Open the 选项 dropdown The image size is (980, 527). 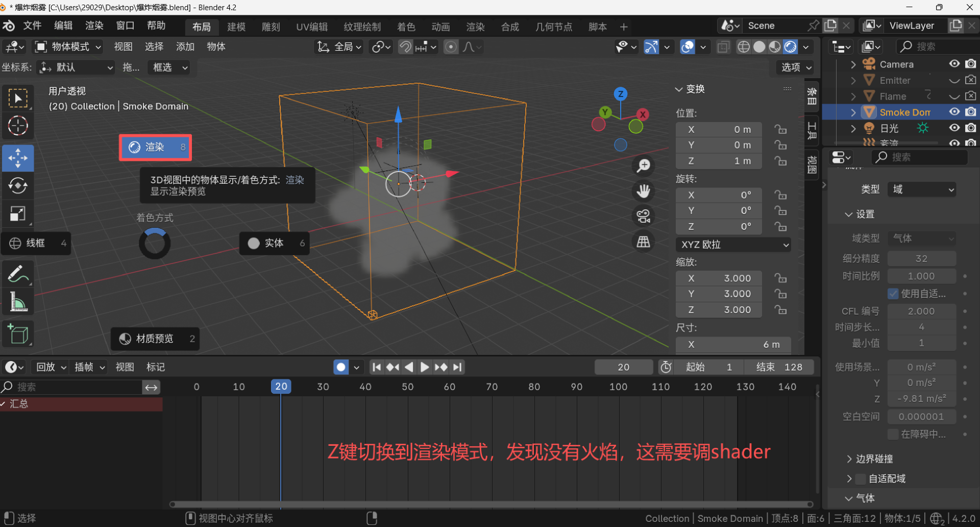pyautogui.click(x=796, y=67)
